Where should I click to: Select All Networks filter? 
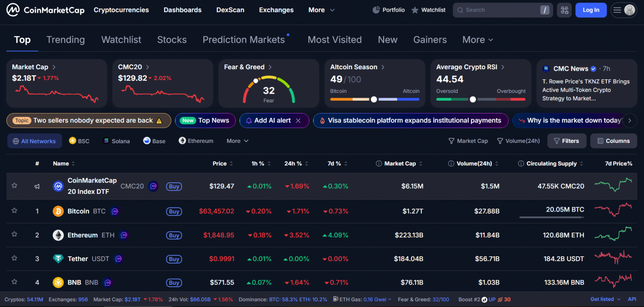point(35,141)
